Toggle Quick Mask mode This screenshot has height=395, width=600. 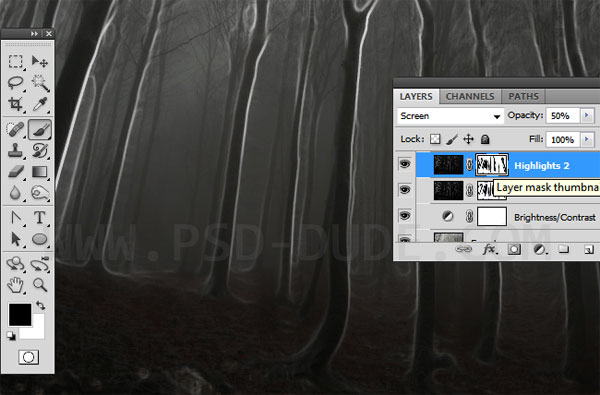(x=28, y=357)
